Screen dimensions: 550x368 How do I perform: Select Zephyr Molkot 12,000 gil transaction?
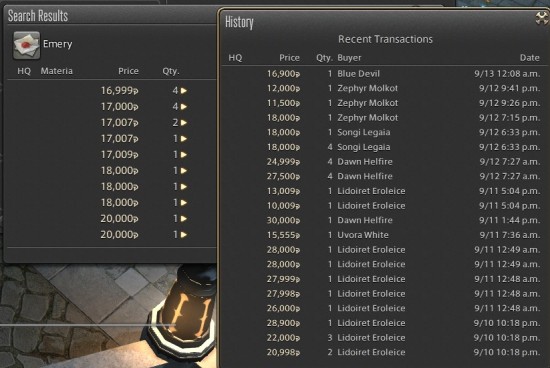[x=384, y=88]
